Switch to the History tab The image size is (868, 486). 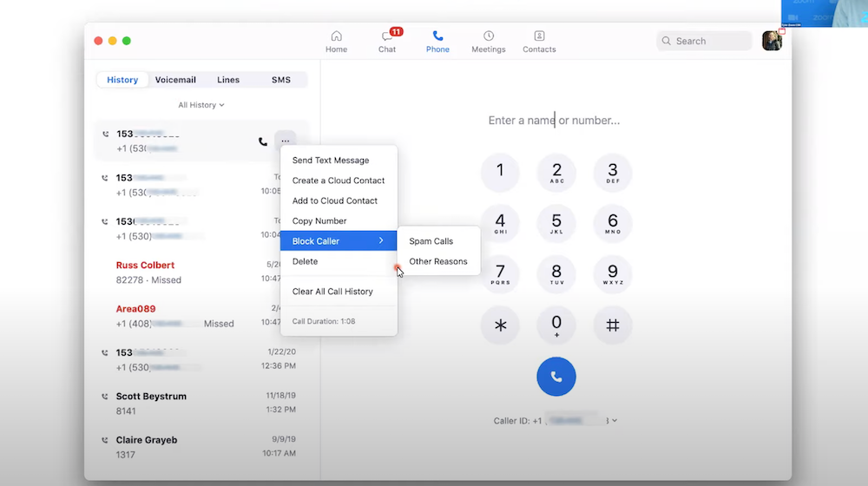[x=122, y=80]
